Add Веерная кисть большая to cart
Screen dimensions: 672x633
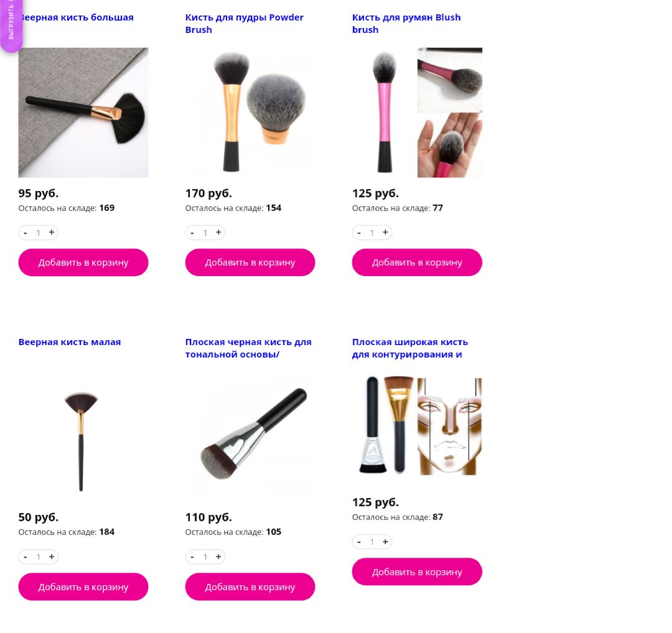83,262
